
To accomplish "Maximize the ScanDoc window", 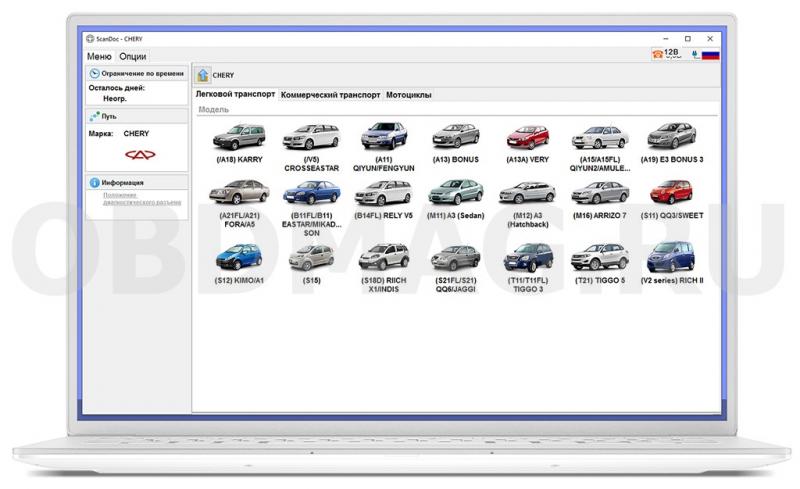I will click(x=688, y=39).
